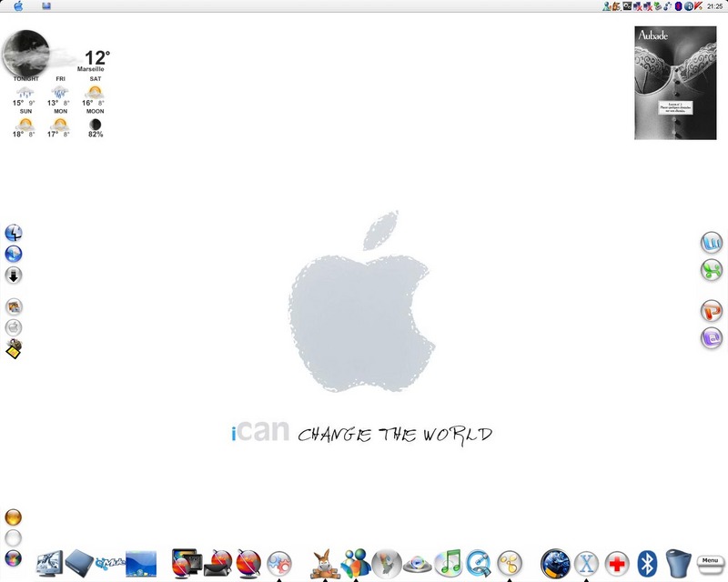The height and width of the screenshot is (582, 728).
Task: Click the 82% moon percentage
Action: [96, 134]
